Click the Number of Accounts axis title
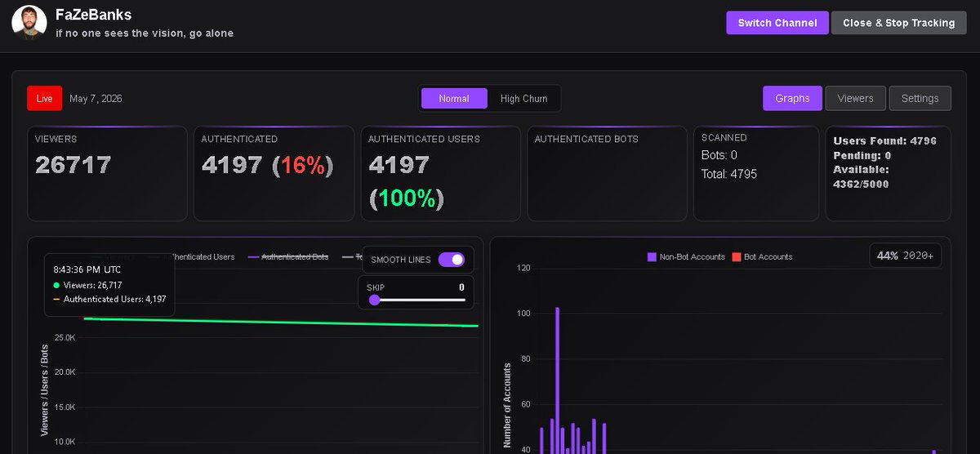 pos(507,405)
